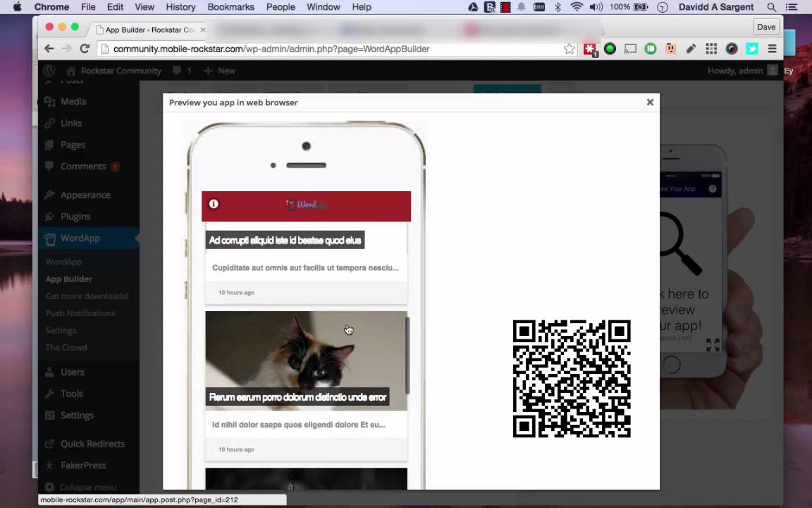The height and width of the screenshot is (508, 812).
Task: Switch Chrome user via Dave button
Action: click(766, 27)
